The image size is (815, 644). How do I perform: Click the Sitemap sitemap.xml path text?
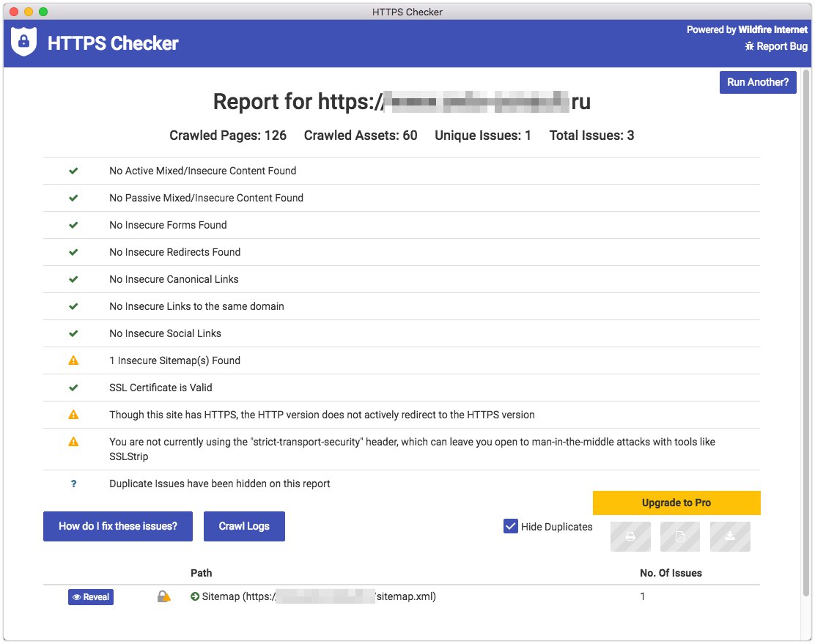click(319, 596)
